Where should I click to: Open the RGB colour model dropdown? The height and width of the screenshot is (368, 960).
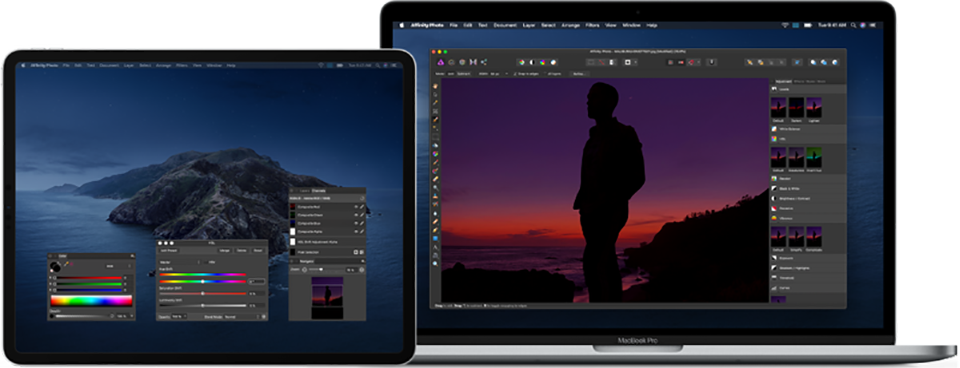pyautogui.click(x=118, y=266)
